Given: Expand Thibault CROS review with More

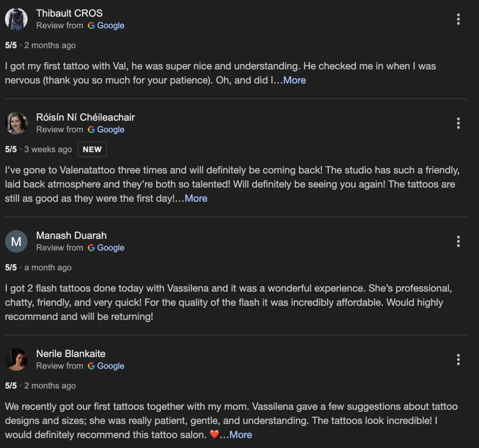Looking at the screenshot, I should coord(295,80).
